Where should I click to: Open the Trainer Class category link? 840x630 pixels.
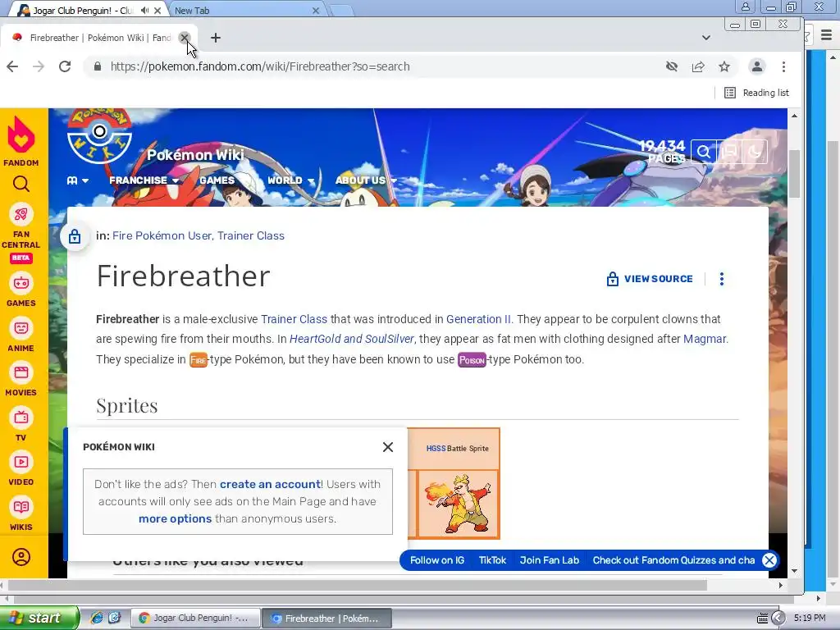point(251,235)
